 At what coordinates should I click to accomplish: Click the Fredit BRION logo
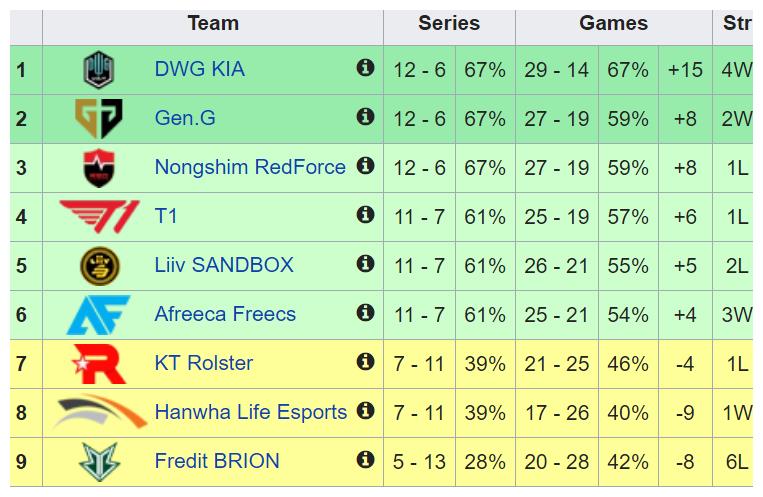[x=99, y=461]
